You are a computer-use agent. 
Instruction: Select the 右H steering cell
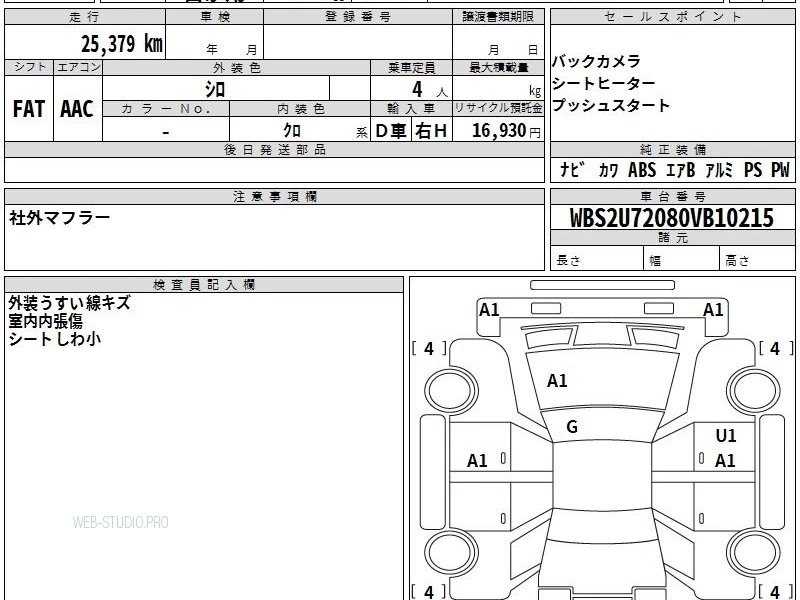point(432,131)
